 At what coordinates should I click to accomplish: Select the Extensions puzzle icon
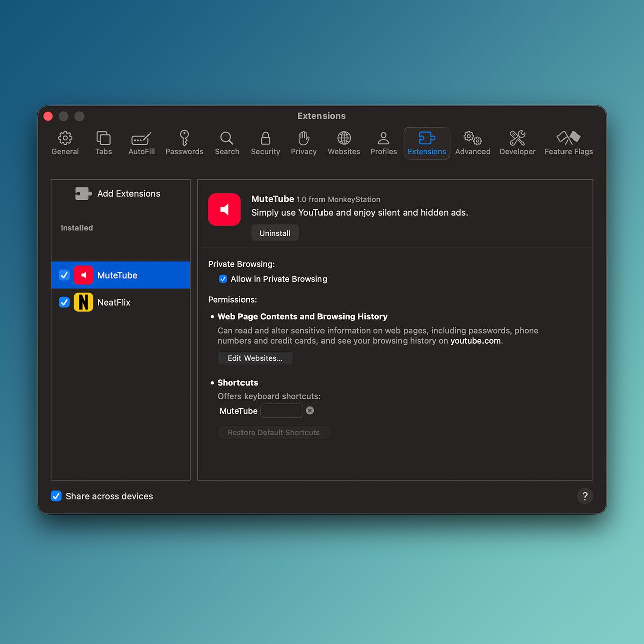[x=427, y=138]
